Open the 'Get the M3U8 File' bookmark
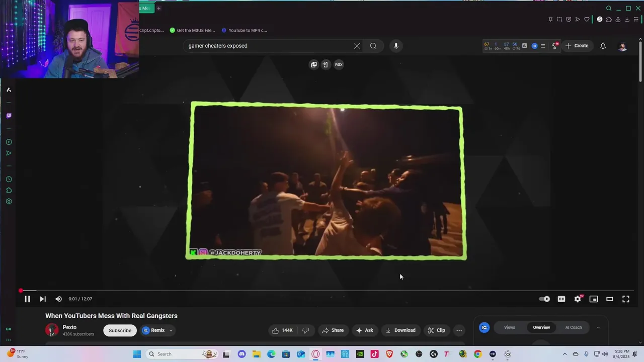 click(x=193, y=30)
